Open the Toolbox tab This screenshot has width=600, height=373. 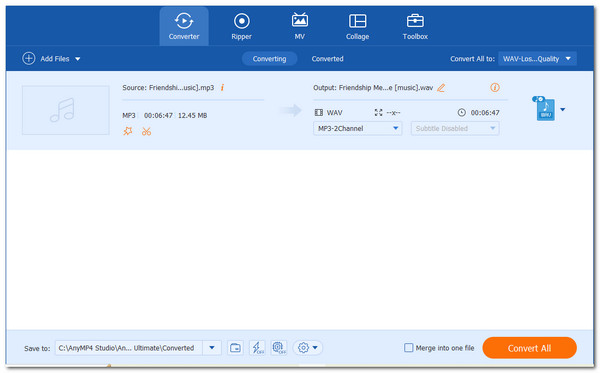[x=415, y=26]
